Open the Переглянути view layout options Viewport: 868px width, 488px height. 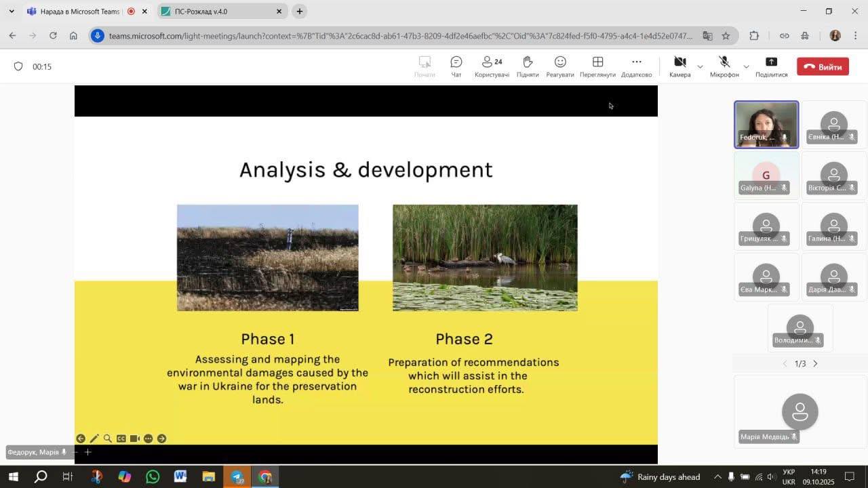(x=597, y=66)
